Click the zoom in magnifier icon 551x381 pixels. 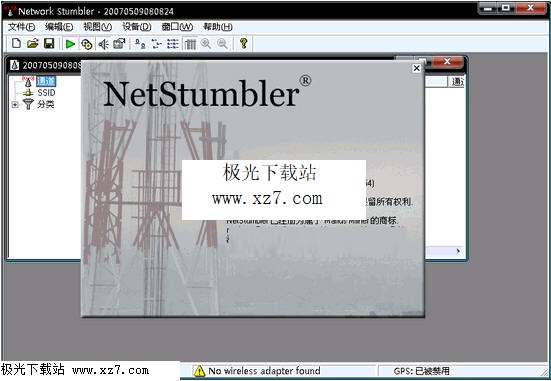pyautogui.click(x=206, y=44)
